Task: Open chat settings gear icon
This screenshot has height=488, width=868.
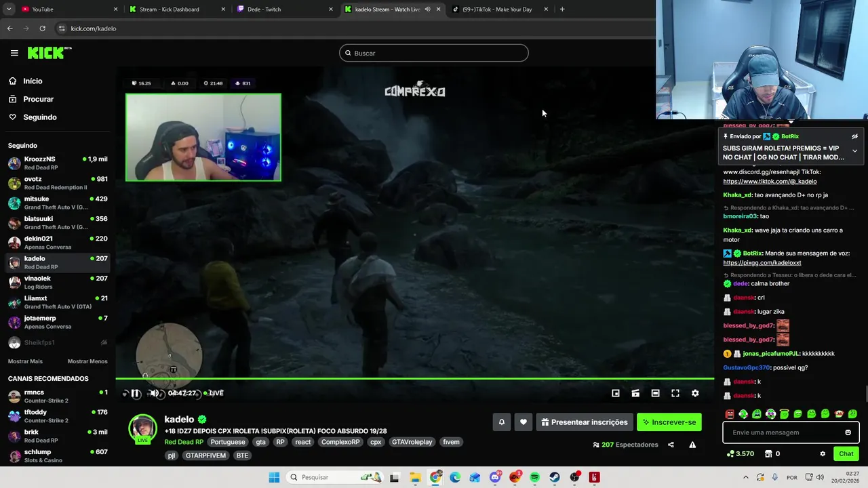Action: 823,454
